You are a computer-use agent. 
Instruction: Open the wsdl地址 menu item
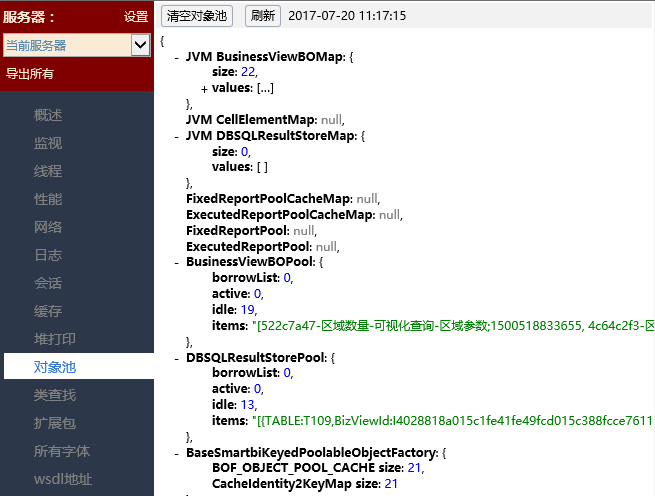pos(63,479)
